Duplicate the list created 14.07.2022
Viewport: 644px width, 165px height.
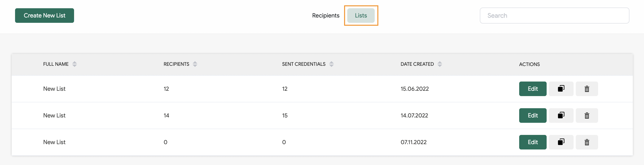pos(561,115)
